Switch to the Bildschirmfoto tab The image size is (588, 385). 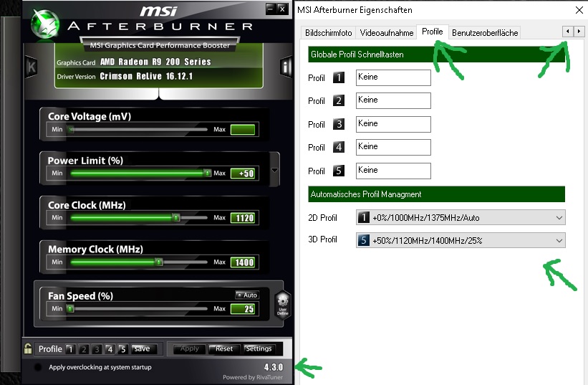pyautogui.click(x=329, y=33)
